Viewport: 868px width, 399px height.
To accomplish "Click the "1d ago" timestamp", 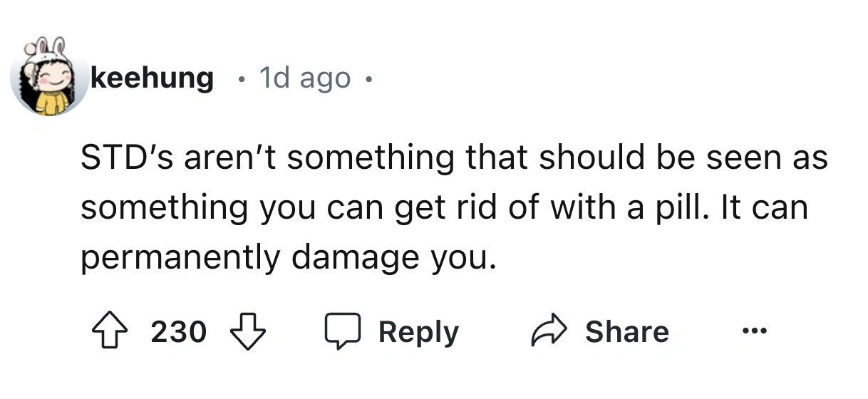I will (305, 78).
